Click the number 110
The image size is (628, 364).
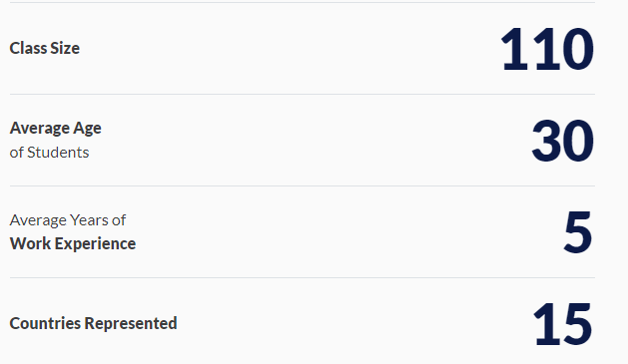pyautogui.click(x=547, y=49)
